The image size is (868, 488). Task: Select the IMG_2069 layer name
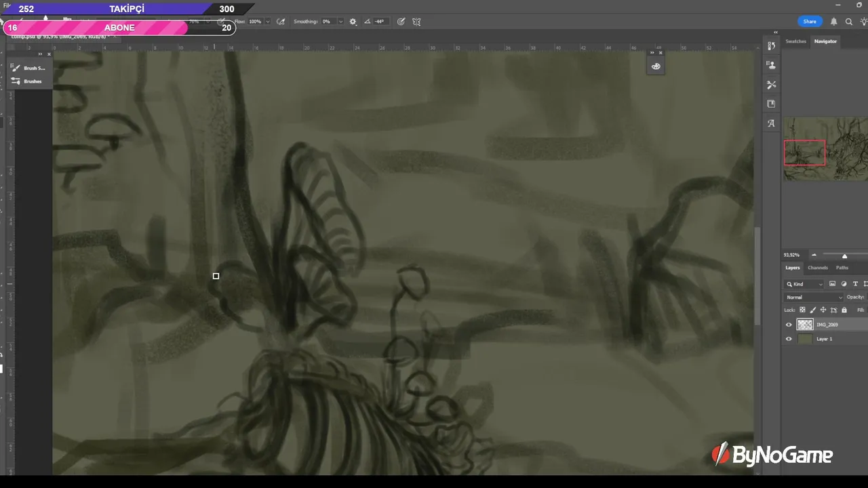(827, 325)
